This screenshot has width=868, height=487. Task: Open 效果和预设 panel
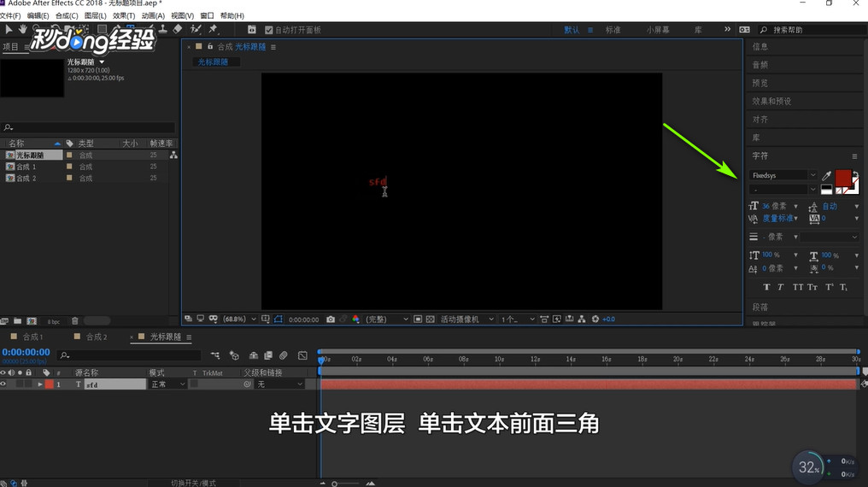click(x=771, y=102)
